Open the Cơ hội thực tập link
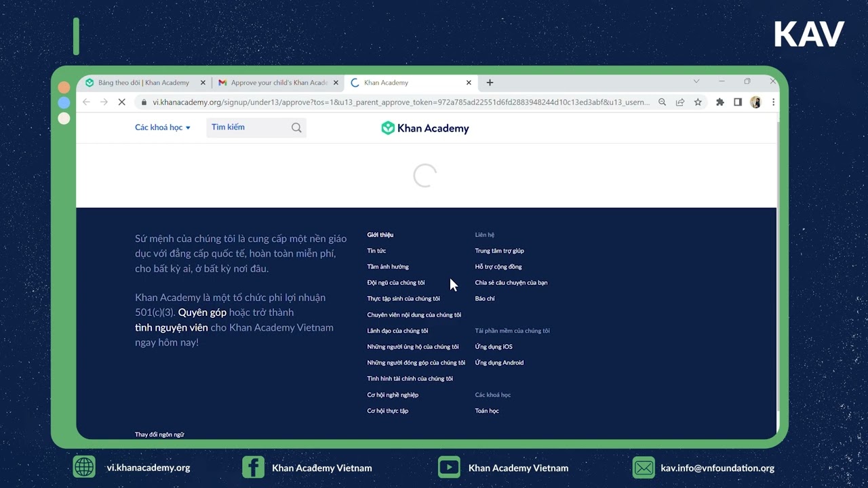Image resolution: width=868 pixels, height=488 pixels. [x=388, y=411]
